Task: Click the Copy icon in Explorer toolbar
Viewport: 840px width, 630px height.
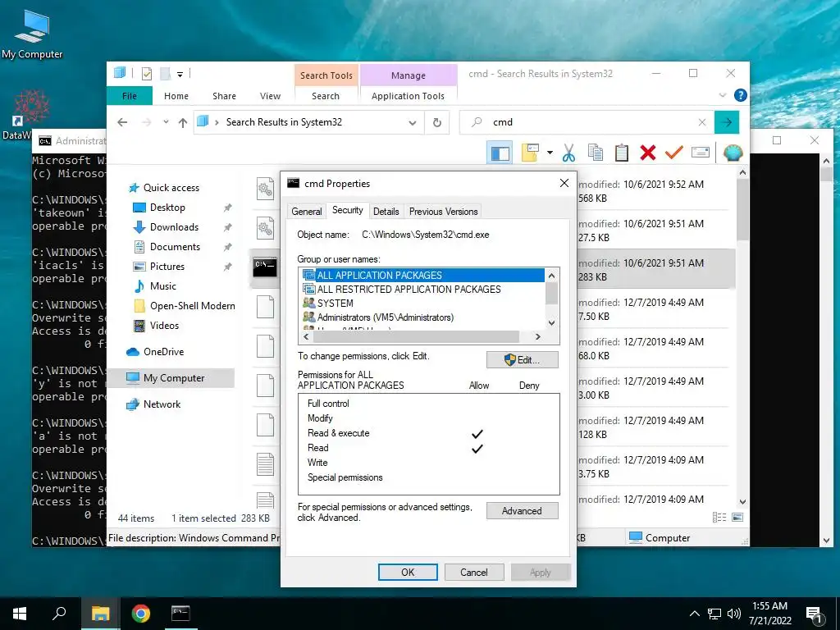Action: [x=596, y=153]
